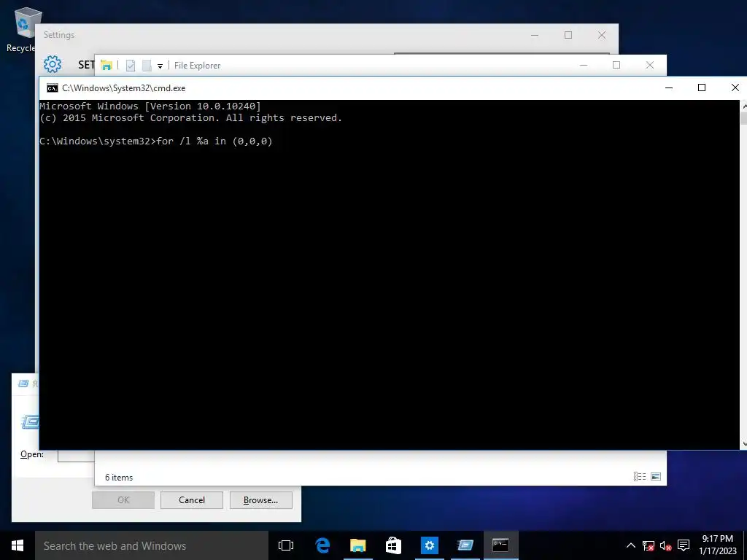Switch to Run dialog taskbar icon
747x560 pixels.
tap(465, 545)
